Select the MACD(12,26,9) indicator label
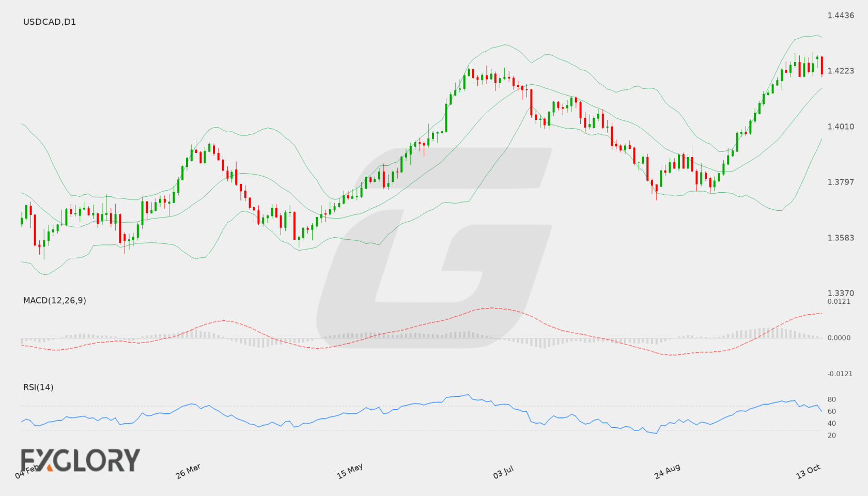This screenshot has width=868, height=496. (55, 300)
